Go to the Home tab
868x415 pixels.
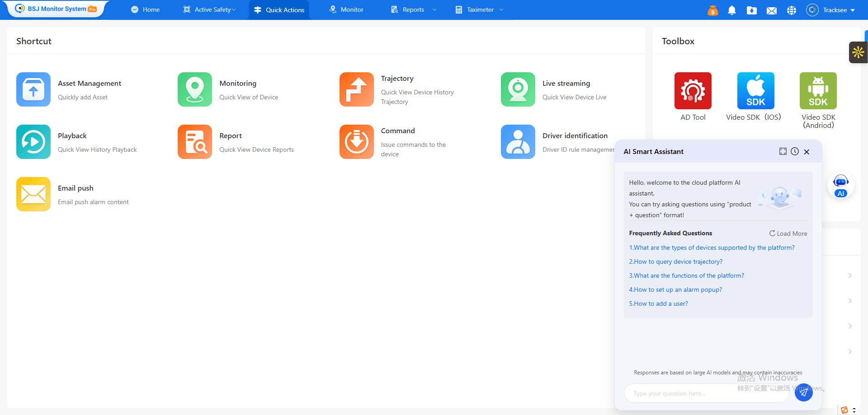pyautogui.click(x=146, y=9)
